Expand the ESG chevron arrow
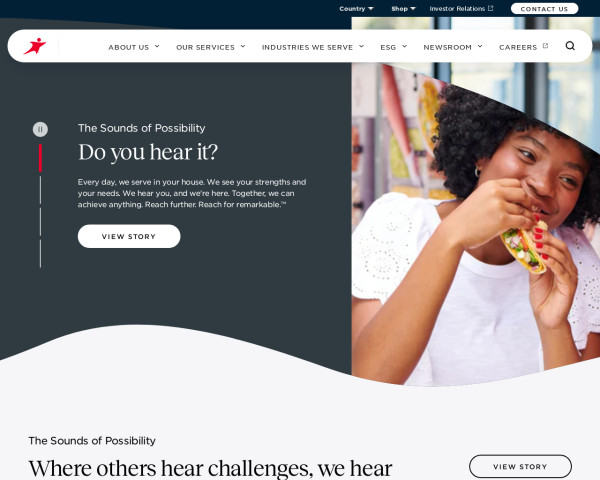 404,46
